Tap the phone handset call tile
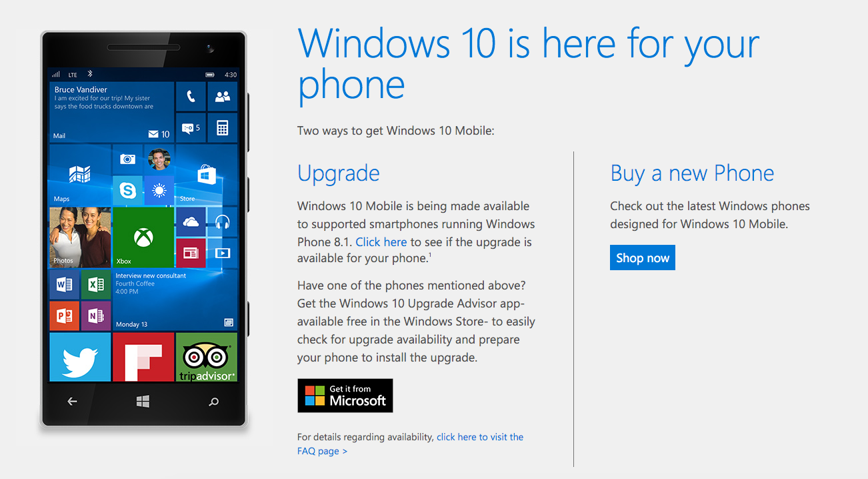The height and width of the screenshot is (479, 868). coord(191,97)
